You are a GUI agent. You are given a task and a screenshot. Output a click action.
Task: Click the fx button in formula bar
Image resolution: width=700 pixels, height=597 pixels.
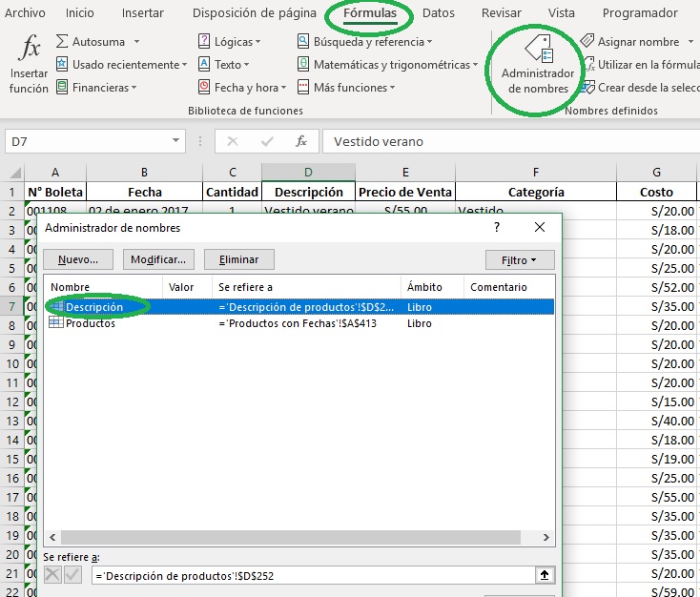coord(301,141)
